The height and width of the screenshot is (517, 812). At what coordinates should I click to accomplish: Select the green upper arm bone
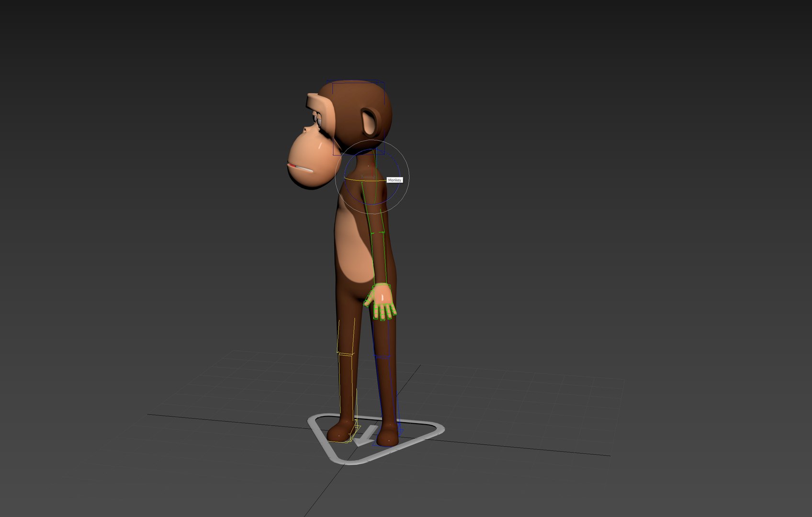(x=372, y=208)
